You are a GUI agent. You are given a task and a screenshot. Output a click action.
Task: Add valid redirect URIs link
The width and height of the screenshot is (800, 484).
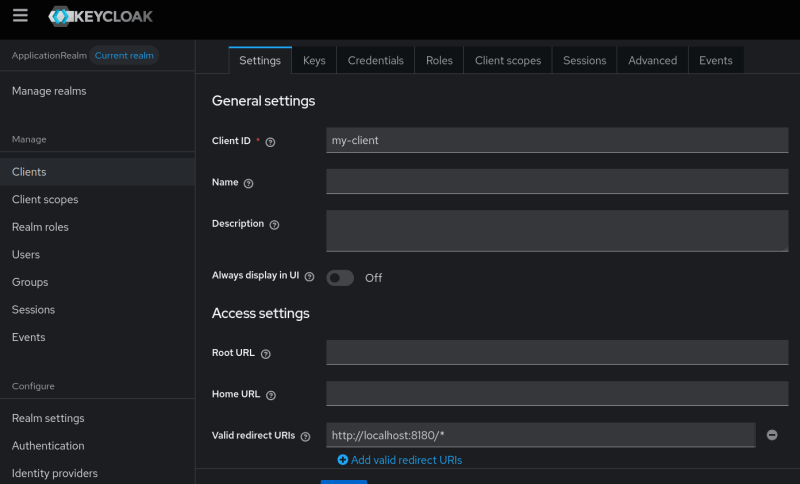[400, 460]
